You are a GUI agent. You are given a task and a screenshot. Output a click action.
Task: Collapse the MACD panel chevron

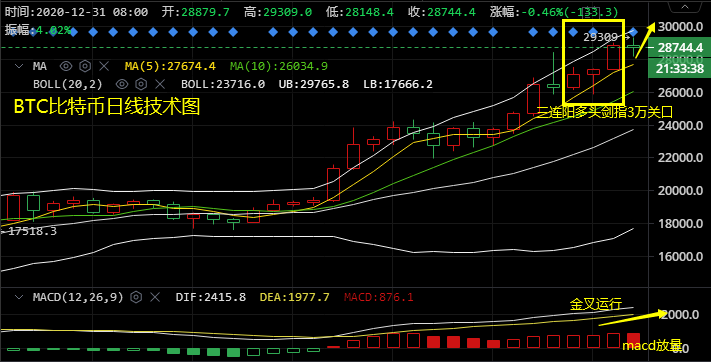19,297
